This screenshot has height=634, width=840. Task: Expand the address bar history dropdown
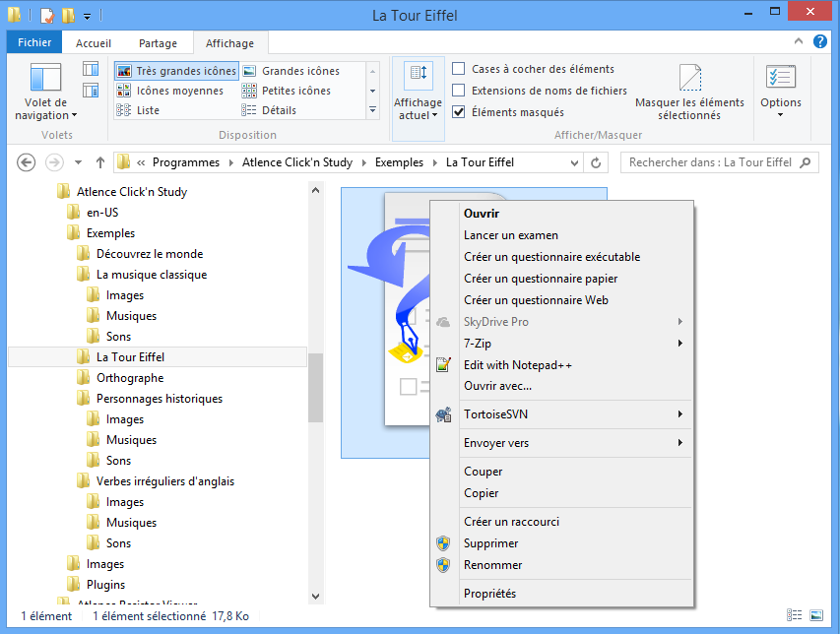574,162
